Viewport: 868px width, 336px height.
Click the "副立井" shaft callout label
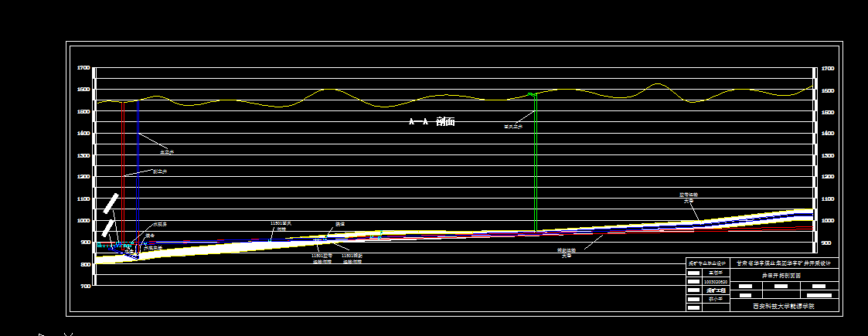point(160,171)
